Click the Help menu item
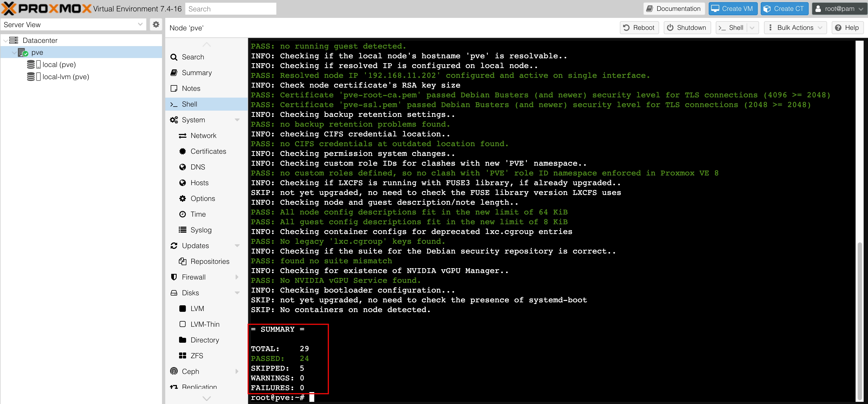This screenshot has width=868, height=404. [x=847, y=27]
